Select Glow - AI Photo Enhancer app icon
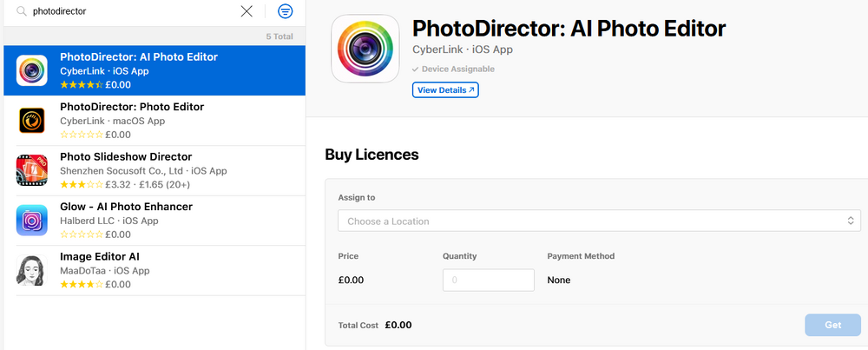The image size is (868, 350). click(31, 220)
